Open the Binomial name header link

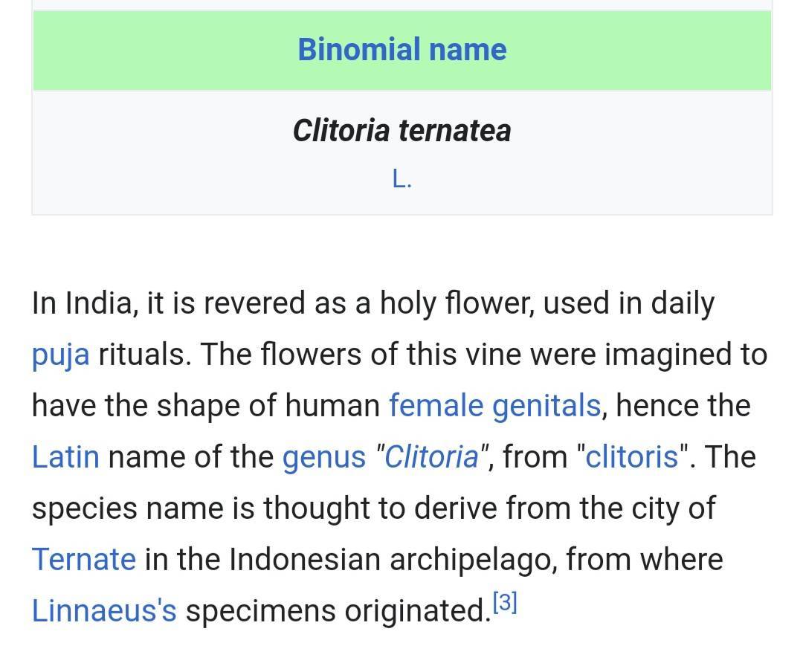click(402, 50)
